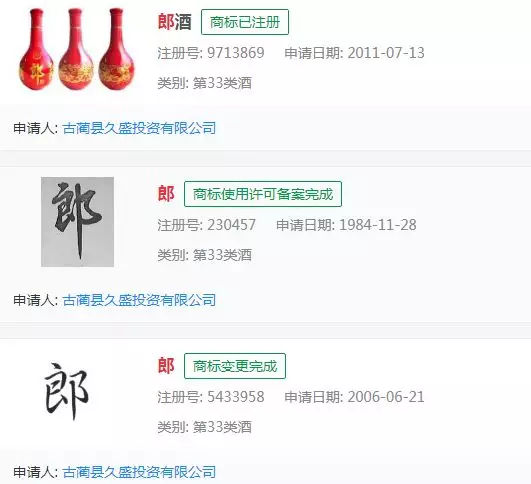Click the 商标变更完成 status badge
The width and height of the screenshot is (531, 484).
pos(235,366)
